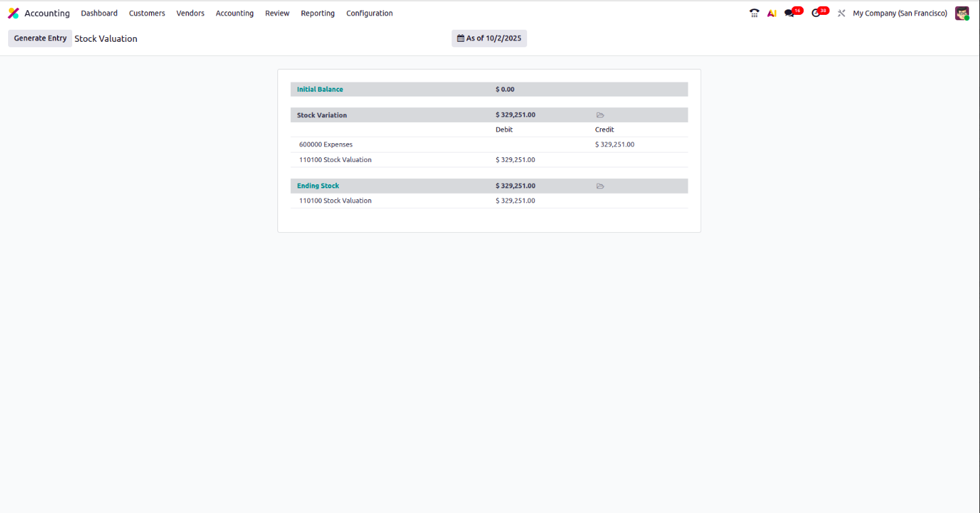Image resolution: width=980 pixels, height=513 pixels.
Task: Switch company via My Company (San Francisco)
Action: coord(900,13)
